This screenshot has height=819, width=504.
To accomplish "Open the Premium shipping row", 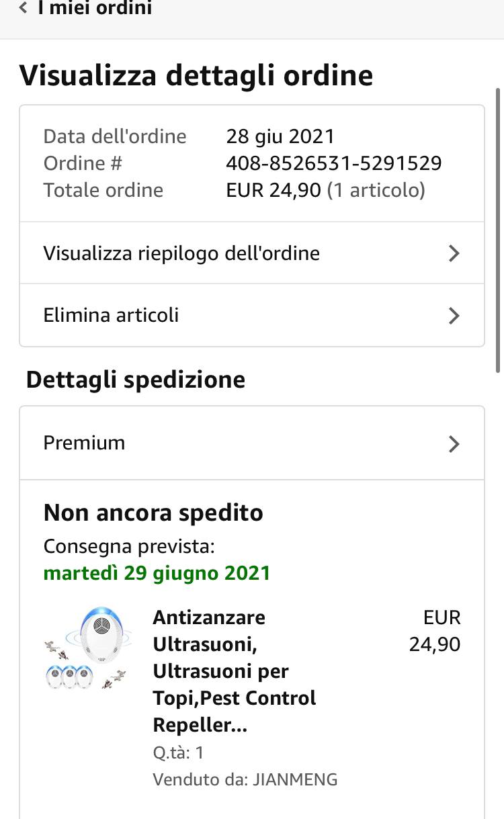I will [x=84, y=443].
